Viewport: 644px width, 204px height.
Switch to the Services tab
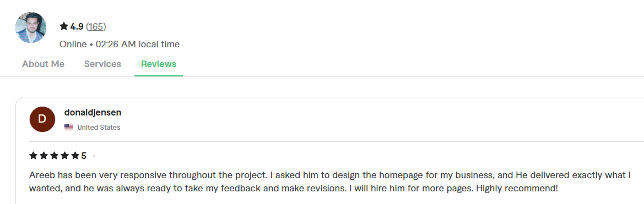102,64
